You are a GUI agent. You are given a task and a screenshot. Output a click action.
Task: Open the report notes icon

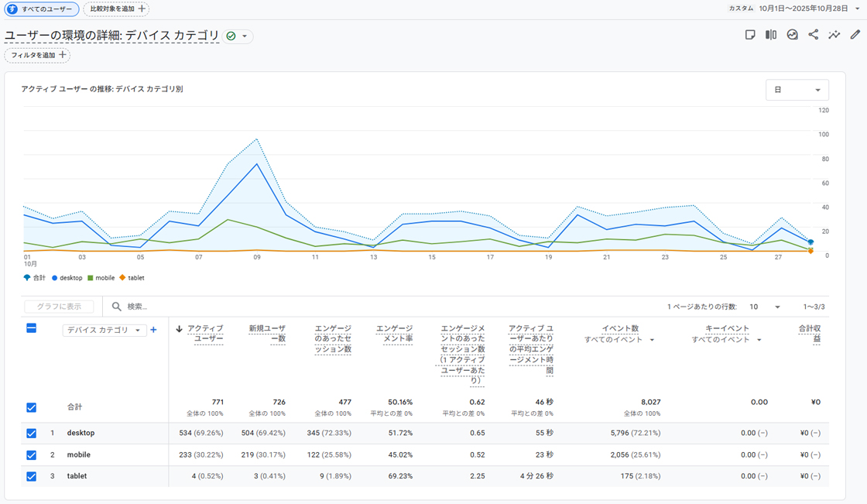pos(749,35)
